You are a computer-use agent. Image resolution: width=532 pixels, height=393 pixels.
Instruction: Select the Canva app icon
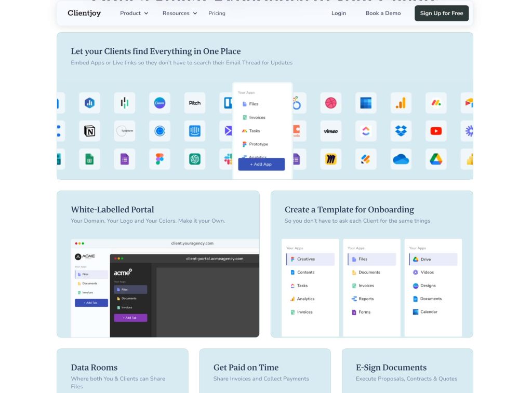[159, 103]
